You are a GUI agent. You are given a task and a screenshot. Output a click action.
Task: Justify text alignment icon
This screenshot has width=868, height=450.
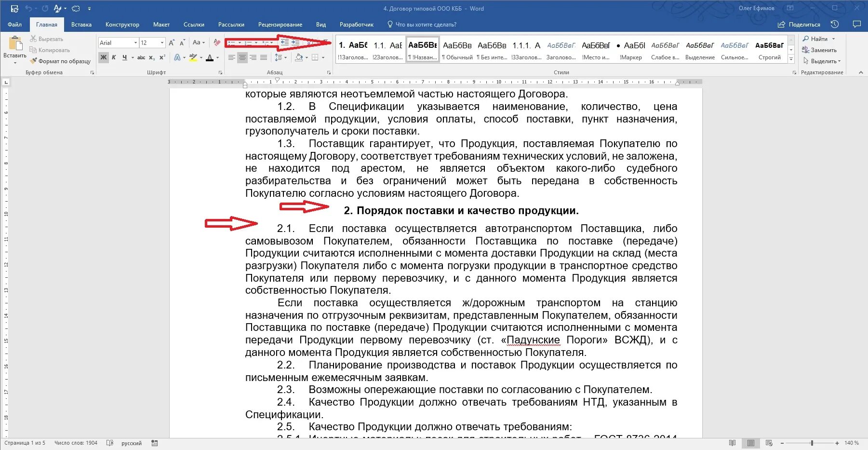click(264, 57)
